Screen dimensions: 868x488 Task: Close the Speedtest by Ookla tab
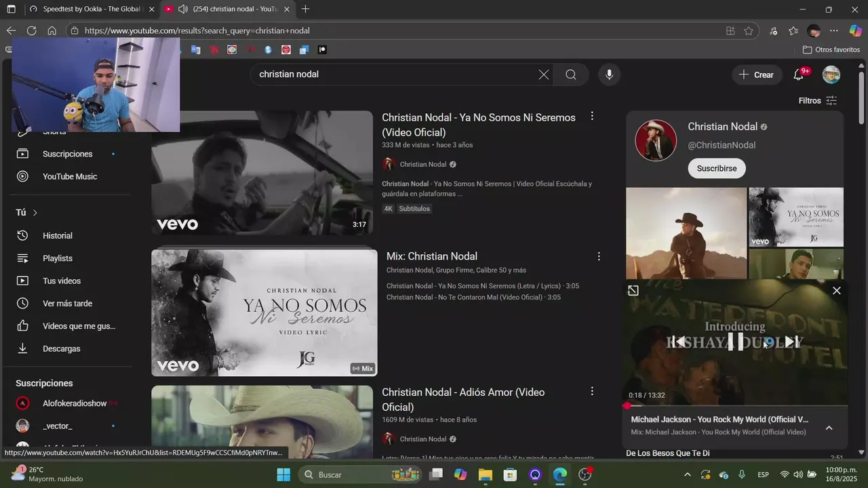pyautogui.click(x=151, y=9)
